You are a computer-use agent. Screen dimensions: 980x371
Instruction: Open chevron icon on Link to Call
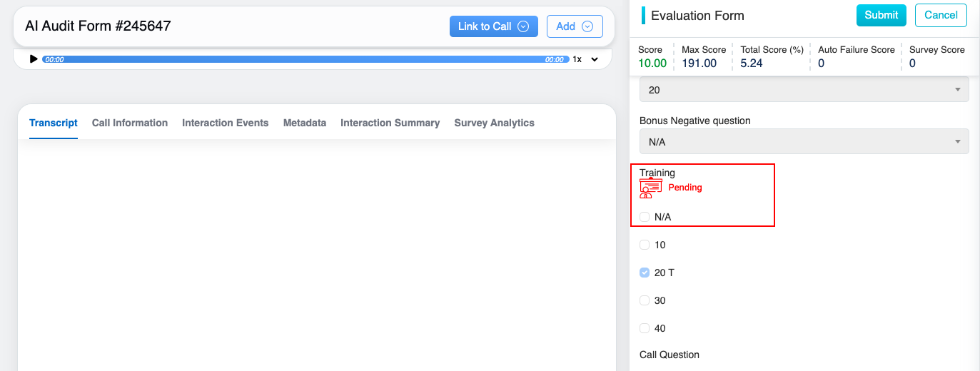522,26
